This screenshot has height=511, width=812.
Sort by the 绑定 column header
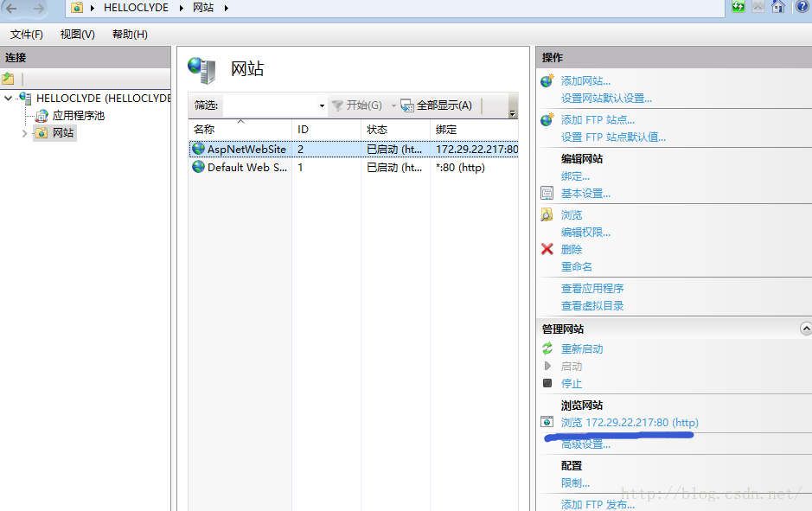[x=474, y=130]
